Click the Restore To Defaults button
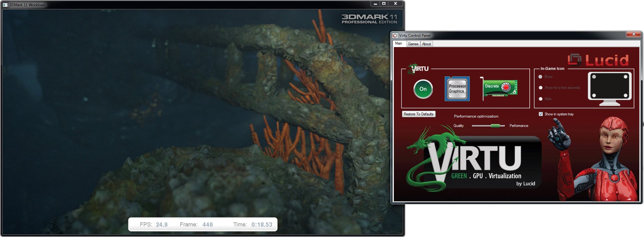644x237 pixels. pos(419,114)
